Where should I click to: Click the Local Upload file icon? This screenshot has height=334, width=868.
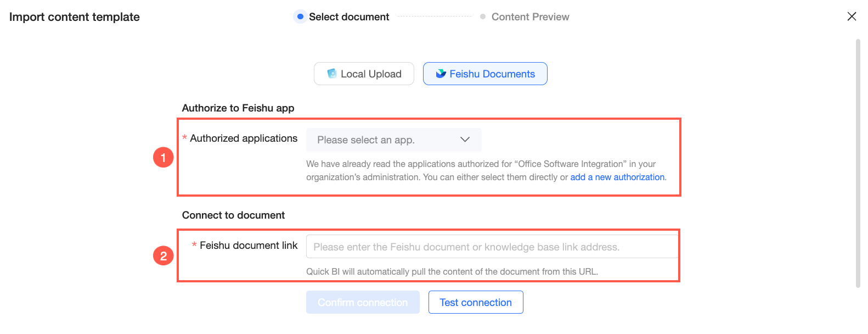(x=331, y=74)
